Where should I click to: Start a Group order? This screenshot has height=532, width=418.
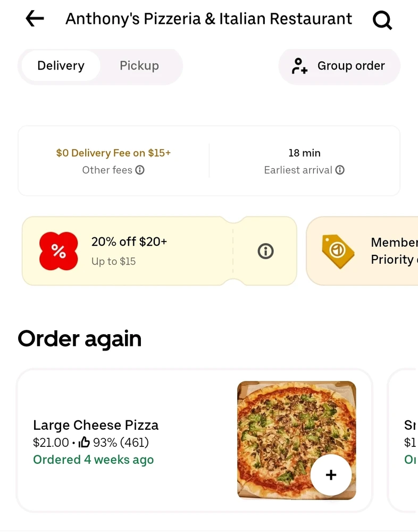pos(351,66)
